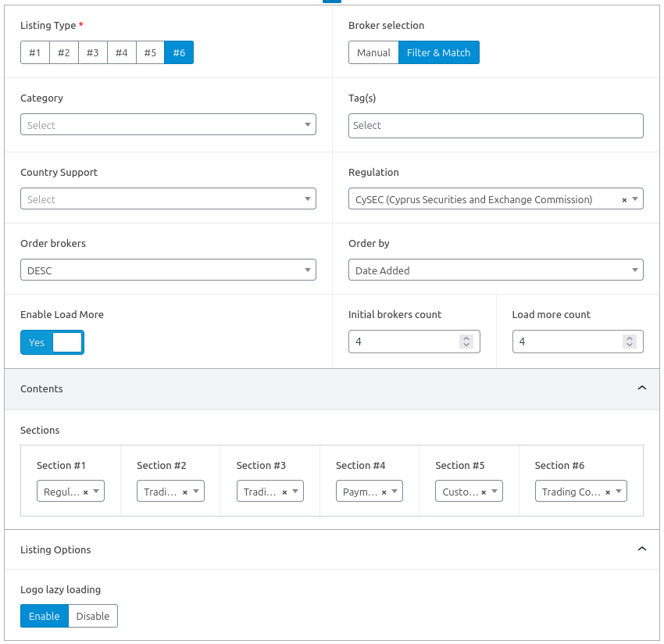The width and height of the screenshot is (664, 644).
Task: Remove Section #5 selected item
Action: pos(484,492)
